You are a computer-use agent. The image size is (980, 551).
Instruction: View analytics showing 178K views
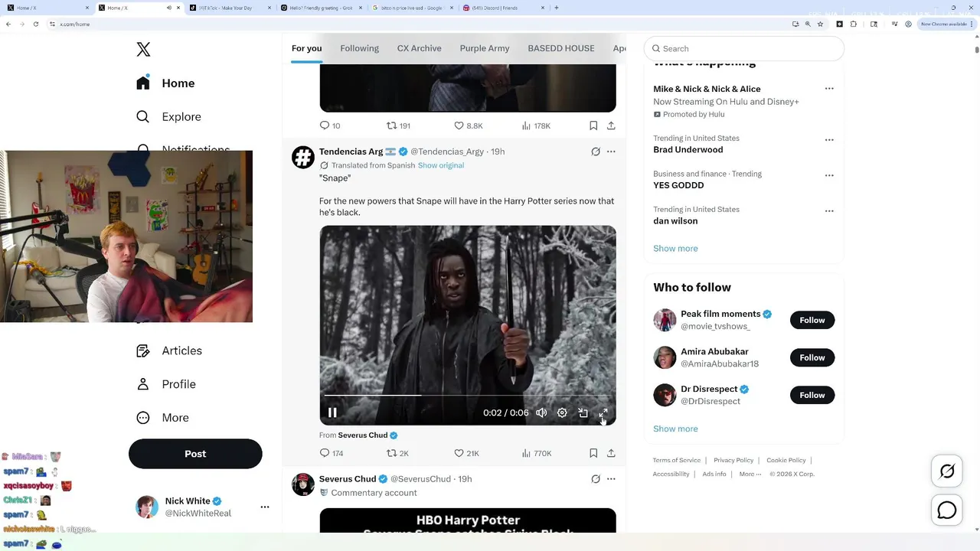536,126
